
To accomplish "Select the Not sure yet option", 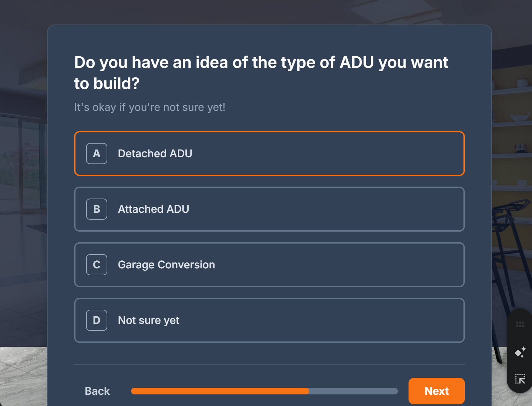I will [269, 320].
